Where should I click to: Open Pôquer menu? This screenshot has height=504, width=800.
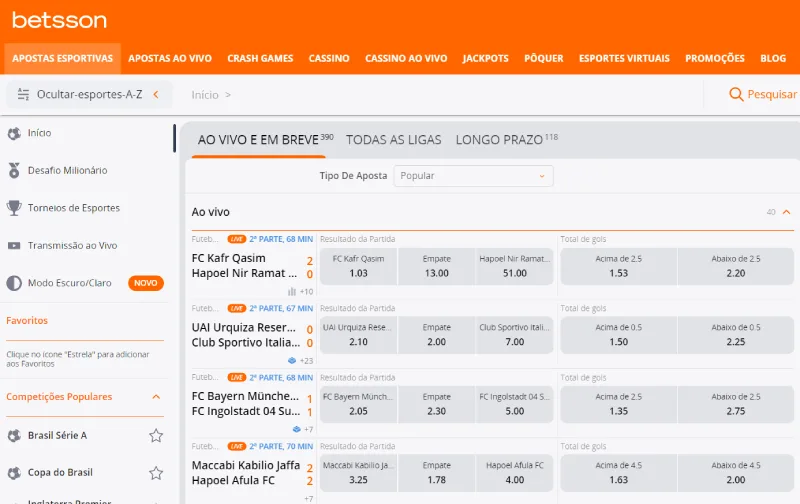tap(544, 59)
